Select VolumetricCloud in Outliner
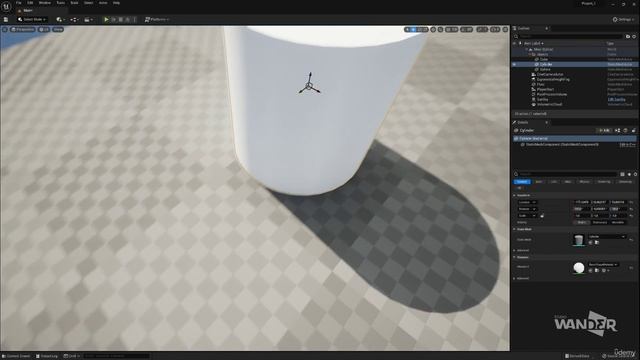 pos(549,104)
